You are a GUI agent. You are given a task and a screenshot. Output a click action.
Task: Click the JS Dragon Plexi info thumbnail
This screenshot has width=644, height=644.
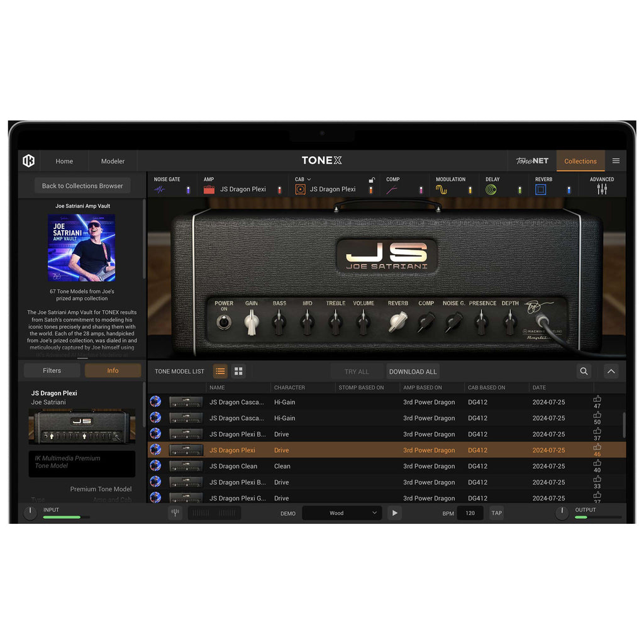point(82,427)
